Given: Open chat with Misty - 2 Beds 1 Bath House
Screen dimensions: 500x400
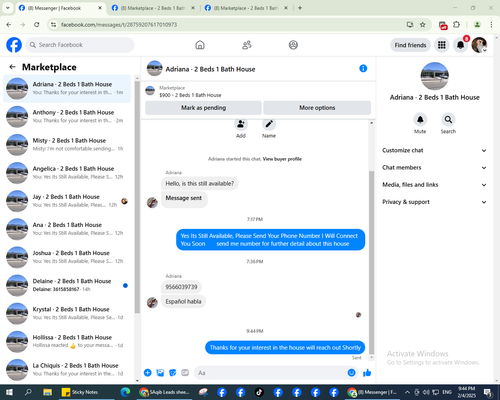Looking at the screenshot, I should click(x=67, y=145).
